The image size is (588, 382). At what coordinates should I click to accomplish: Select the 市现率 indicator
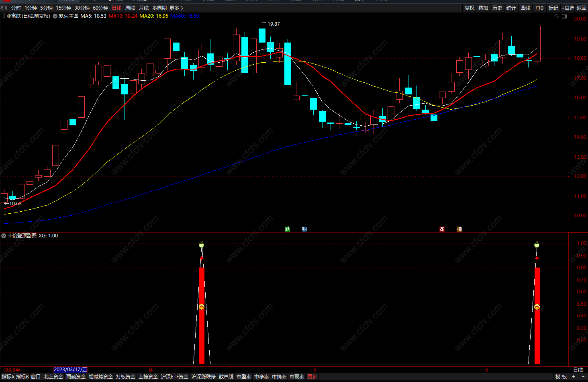tap(297, 377)
